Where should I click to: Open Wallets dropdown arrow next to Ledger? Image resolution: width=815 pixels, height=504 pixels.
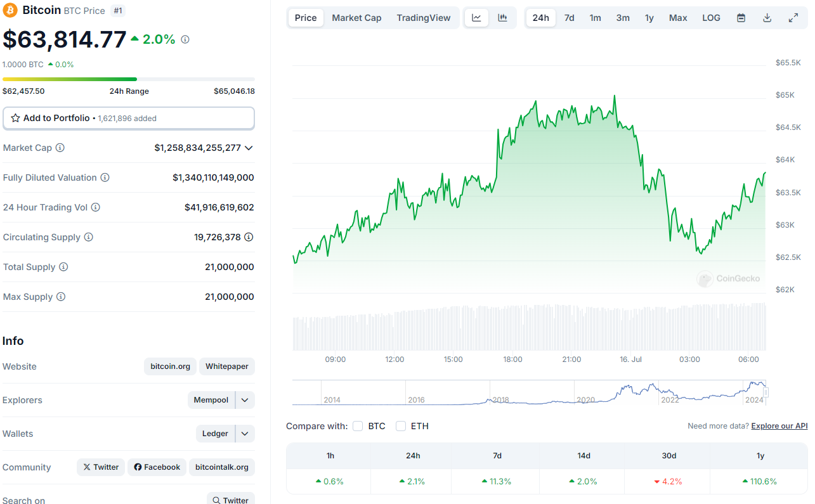(x=245, y=434)
